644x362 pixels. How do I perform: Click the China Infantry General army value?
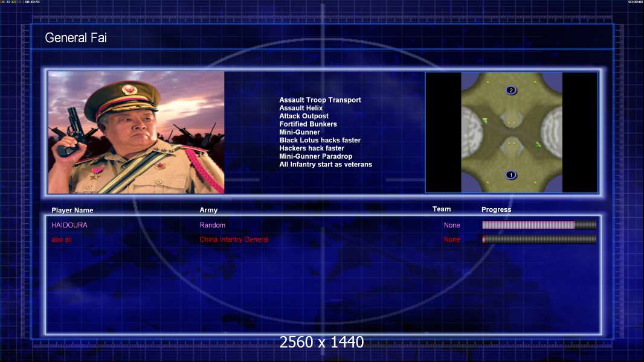pyautogui.click(x=234, y=240)
